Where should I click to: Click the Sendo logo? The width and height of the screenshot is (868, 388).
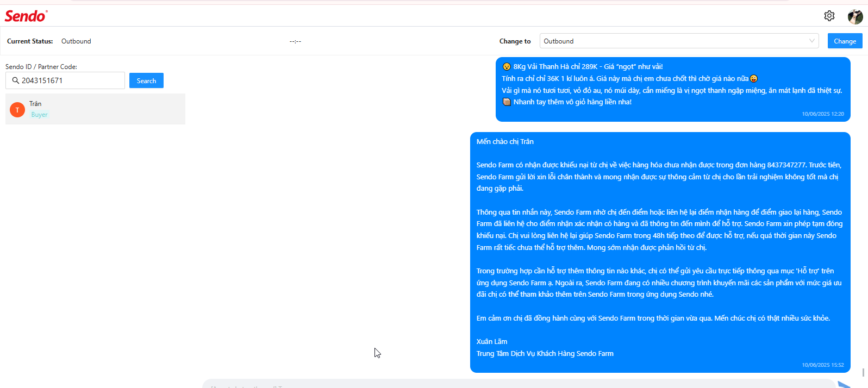click(x=26, y=16)
